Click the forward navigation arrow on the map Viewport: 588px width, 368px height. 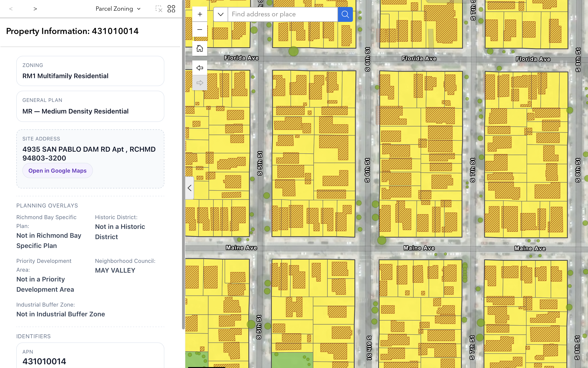(199, 83)
